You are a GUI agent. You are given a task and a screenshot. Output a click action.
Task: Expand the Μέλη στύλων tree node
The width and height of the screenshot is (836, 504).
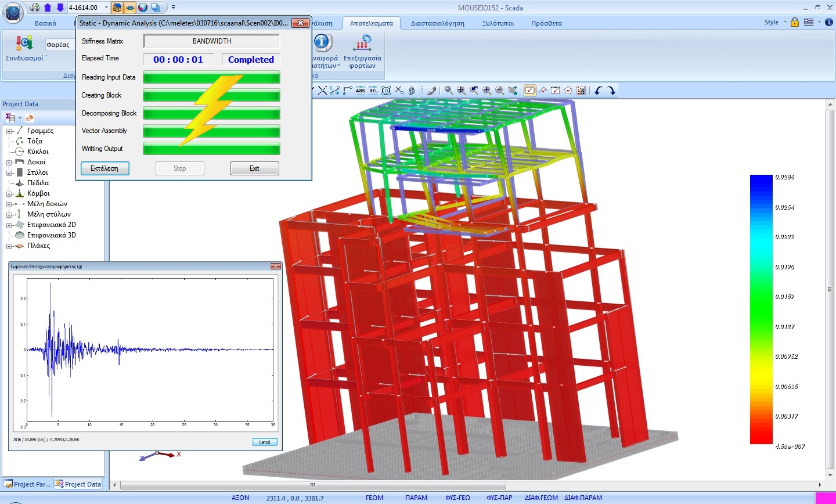(x=9, y=215)
